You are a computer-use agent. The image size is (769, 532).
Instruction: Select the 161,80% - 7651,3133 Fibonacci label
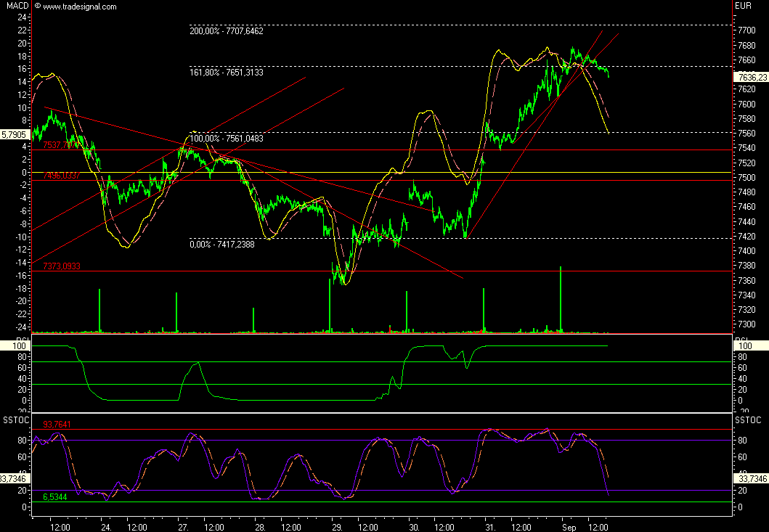tap(226, 73)
